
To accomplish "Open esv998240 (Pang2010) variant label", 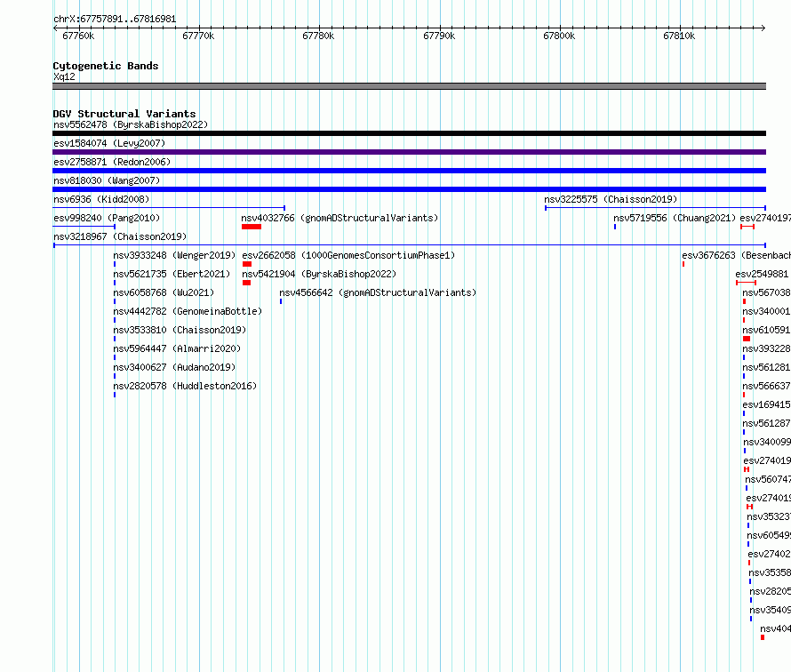I will click(x=107, y=218).
